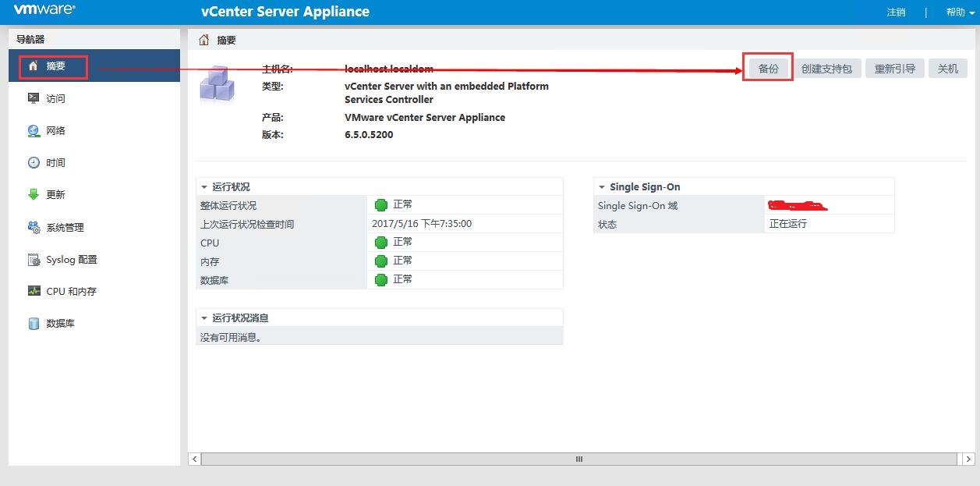Click the version text 6.5.0.5200
Image resolution: width=980 pixels, height=486 pixels.
[x=369, y=134]
